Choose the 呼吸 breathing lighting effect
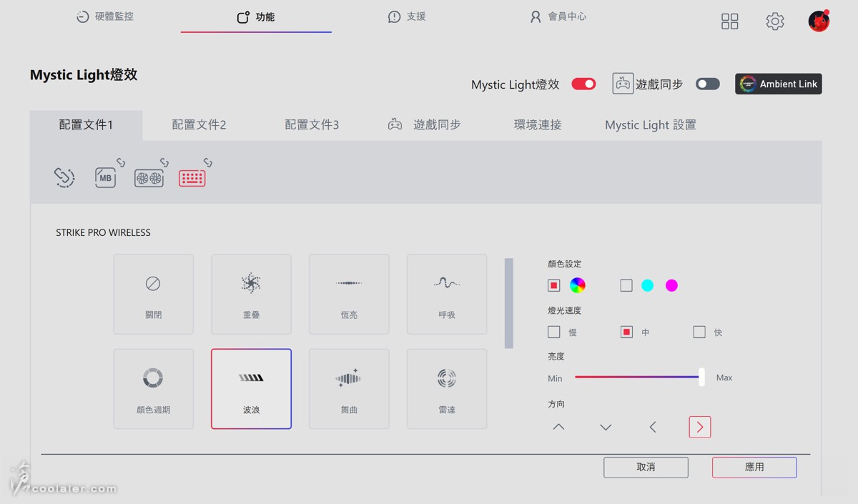The image size is (858, 504). click(447, 294)
